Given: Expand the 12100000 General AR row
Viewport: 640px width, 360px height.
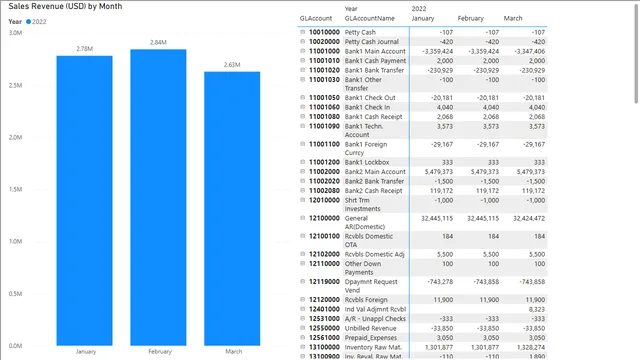Looking at the screenshot, I should pos(302,218).
